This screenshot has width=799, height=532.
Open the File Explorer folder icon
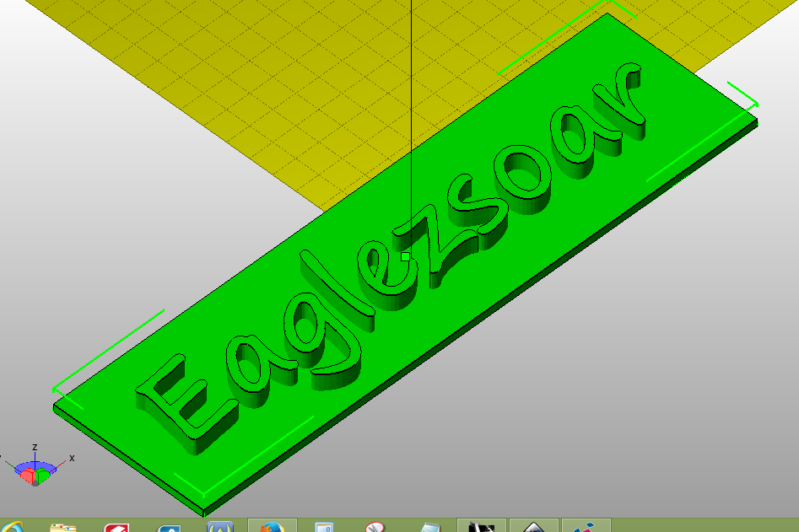pyautogui.click(x=63, y=528)
